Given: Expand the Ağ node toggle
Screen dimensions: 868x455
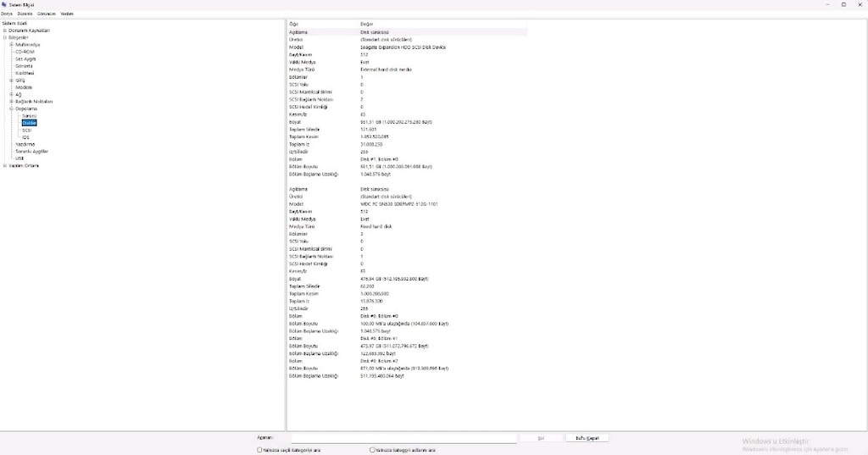Looking at the screenshot, I should (12, 95).
